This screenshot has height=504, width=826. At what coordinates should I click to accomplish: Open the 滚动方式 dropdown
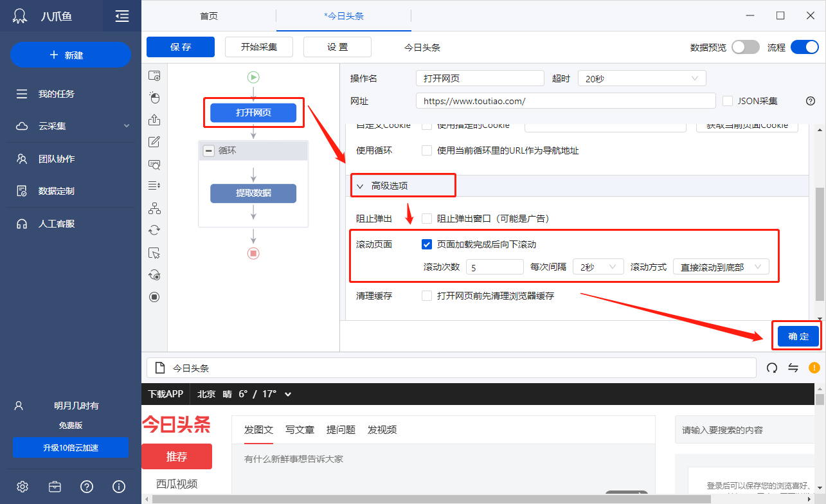coord(721,267)
